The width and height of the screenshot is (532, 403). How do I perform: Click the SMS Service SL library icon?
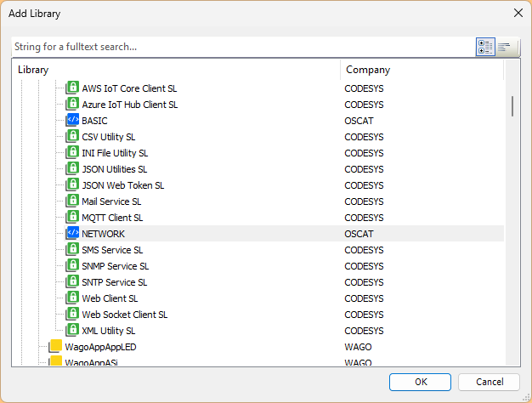72,250
